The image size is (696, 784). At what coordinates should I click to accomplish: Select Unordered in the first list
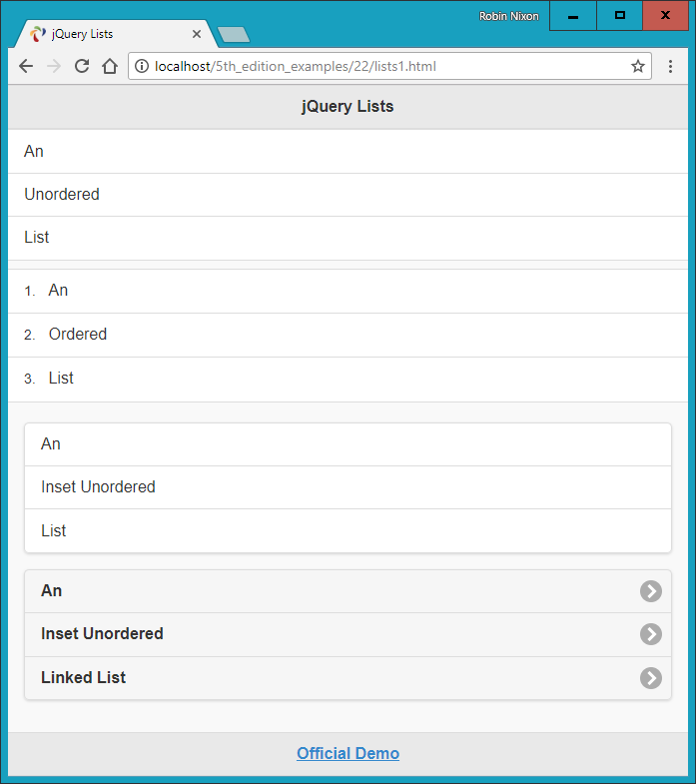[x=348, y=195]
